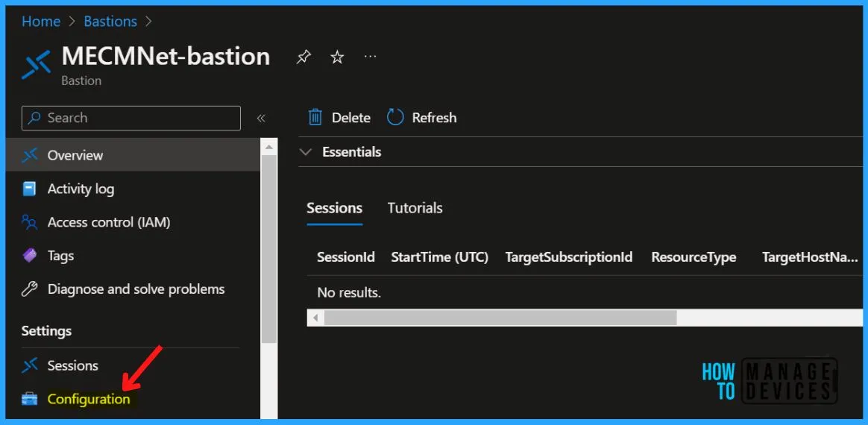Image resolution: width=868 pixels, height=425 pixels.
Task: Click the Bastion resource icon by title
Action: coord(36,64)
